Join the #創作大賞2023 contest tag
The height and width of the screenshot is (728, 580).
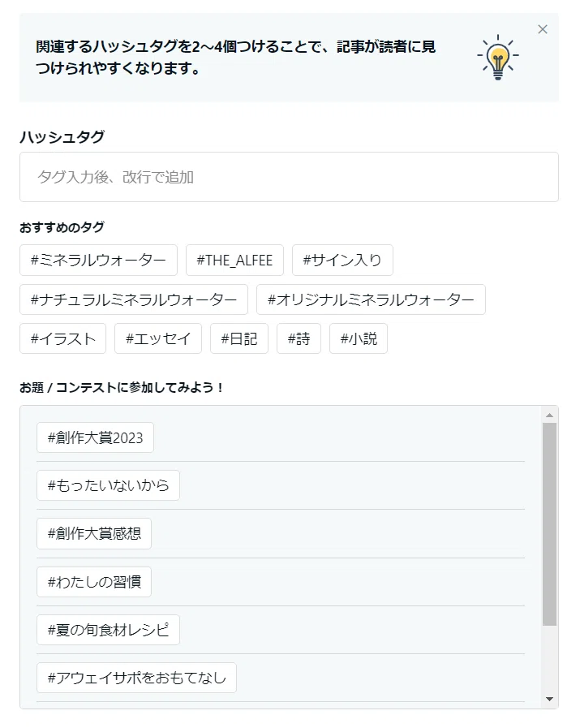click(x=95, y=437)
